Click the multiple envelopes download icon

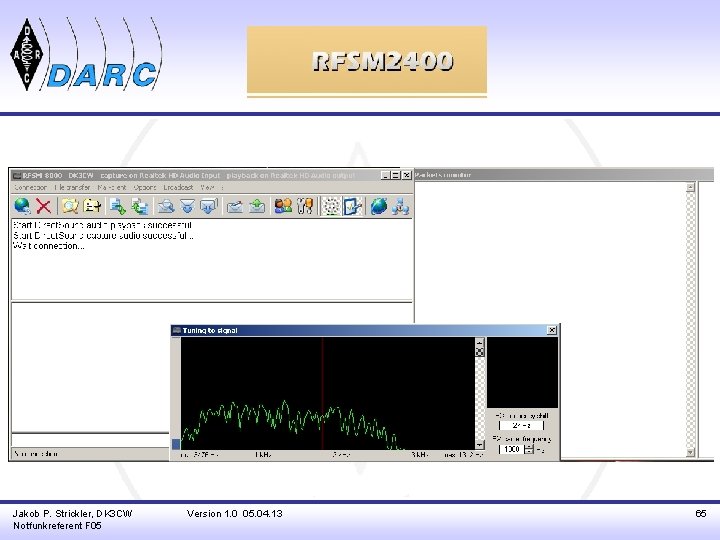point(208,206)
